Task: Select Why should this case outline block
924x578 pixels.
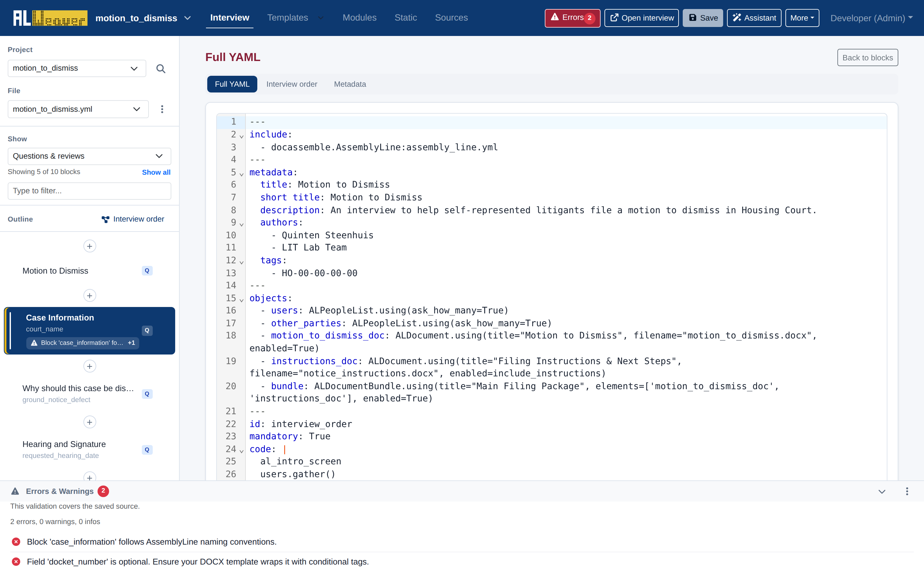Action: 89,394
